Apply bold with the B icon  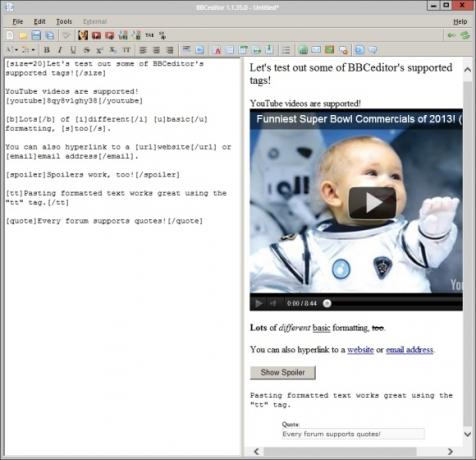pyautogui.click(x=47, y=50)
